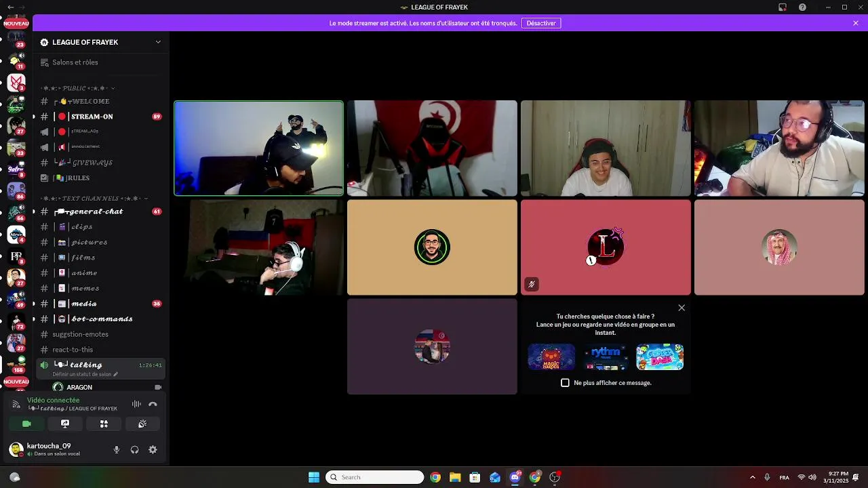Open the soundboard icon in voice panel

click(142, 424)
